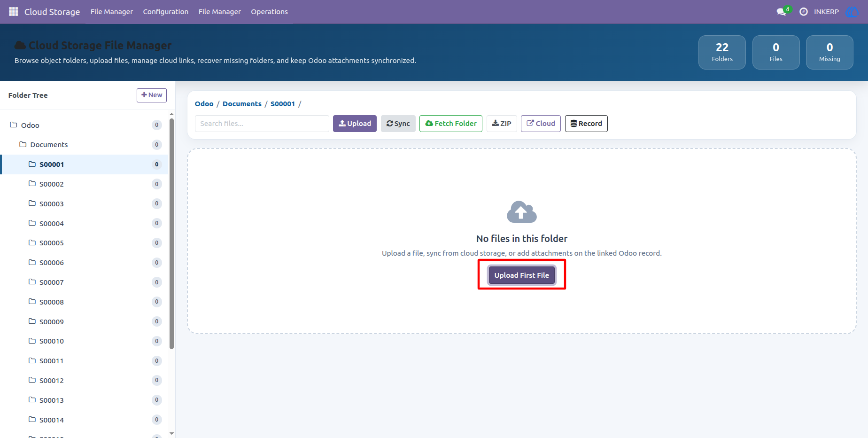The image size is (868, 438).
Task: Open the Configuration menu
Action: [x=166, y=12]
